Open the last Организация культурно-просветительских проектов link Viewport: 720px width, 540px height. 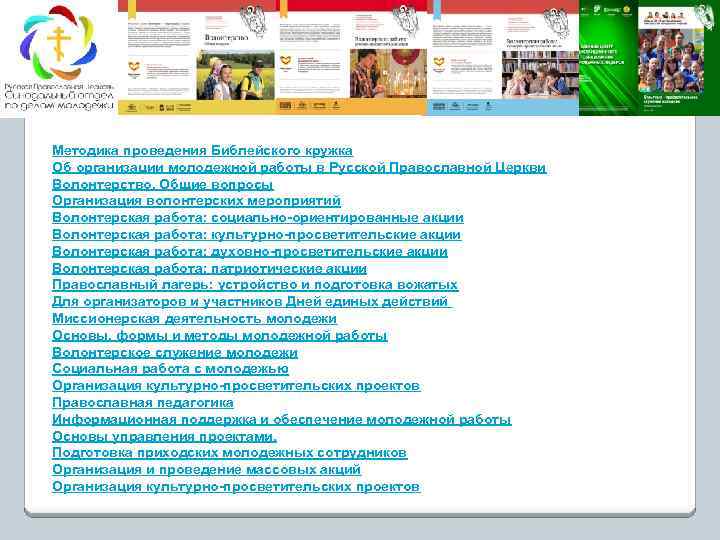point(236,487)
